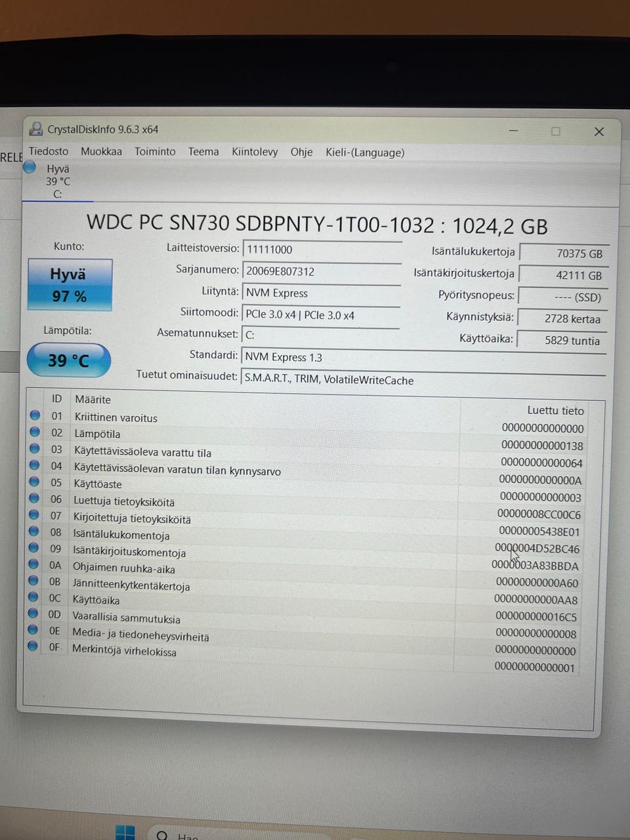Click raw value 00000000000138
The height and width of the screenshot is (840, 630).
(542, 446)
